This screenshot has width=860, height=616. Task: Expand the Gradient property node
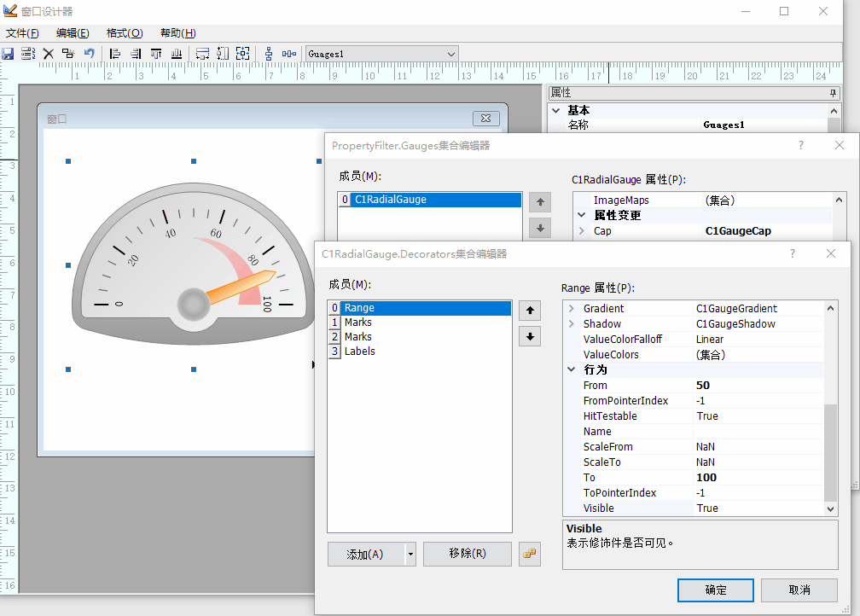(571, 309)
